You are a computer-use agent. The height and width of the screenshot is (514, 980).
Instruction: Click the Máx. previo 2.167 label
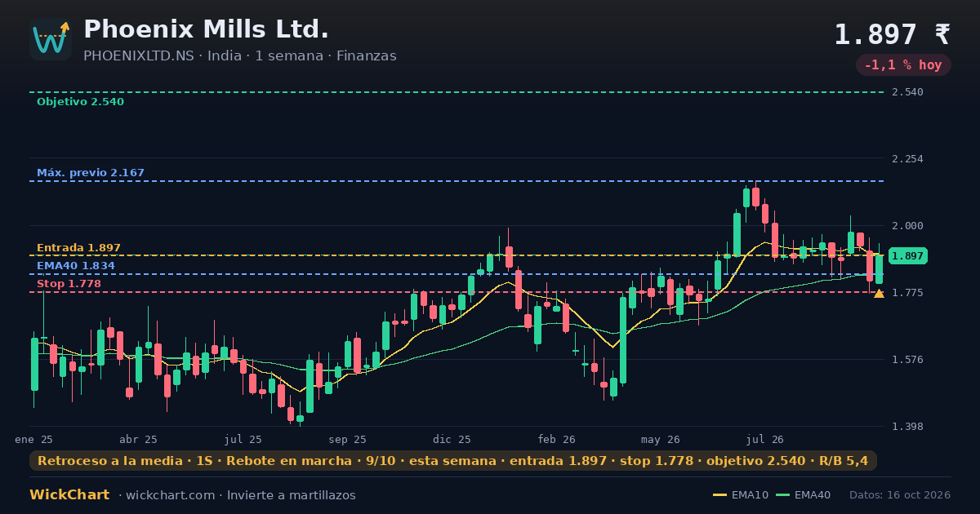[x=91, y=173]
